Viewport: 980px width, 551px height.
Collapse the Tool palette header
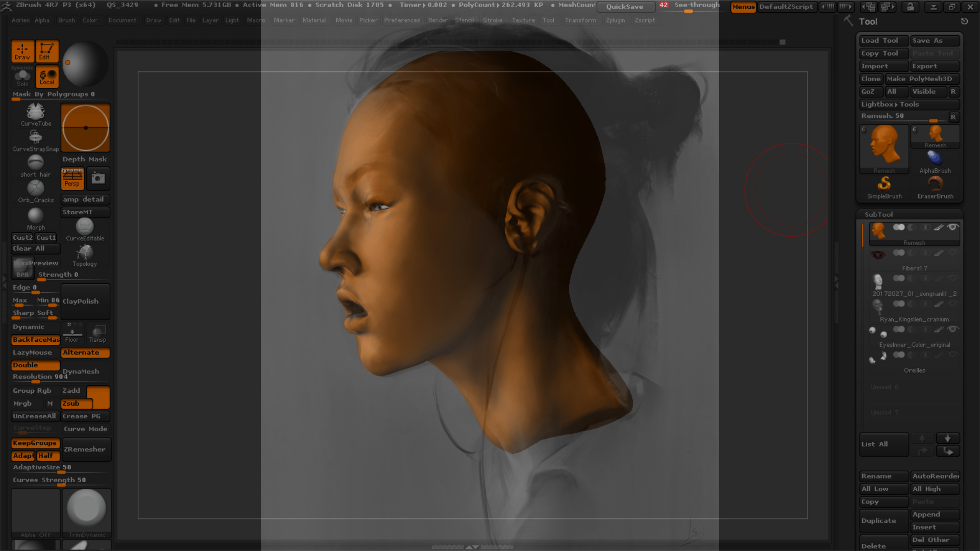[868, 21]
